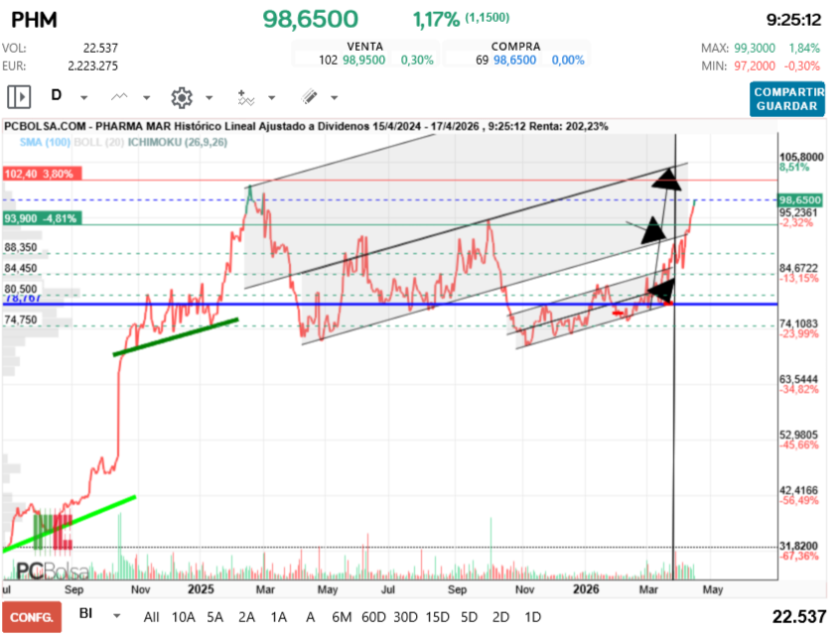Click the D interval icon

[57, 96]
